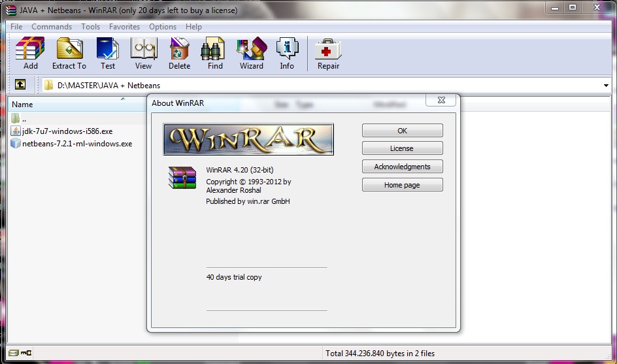
Task: Click 'WinRAR 4.20 (32-bit)' version text
Action: (240, 170)
